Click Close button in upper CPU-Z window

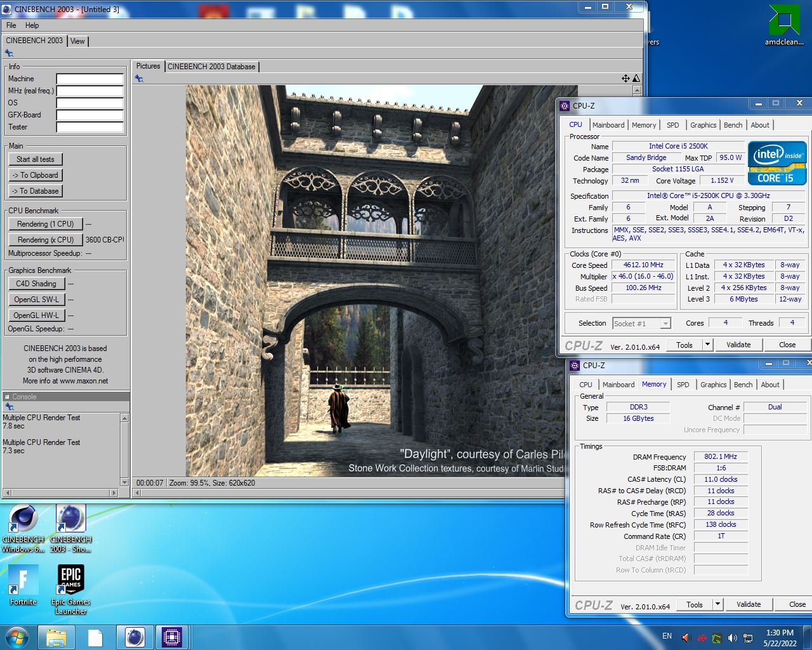(x=787, y=345)
